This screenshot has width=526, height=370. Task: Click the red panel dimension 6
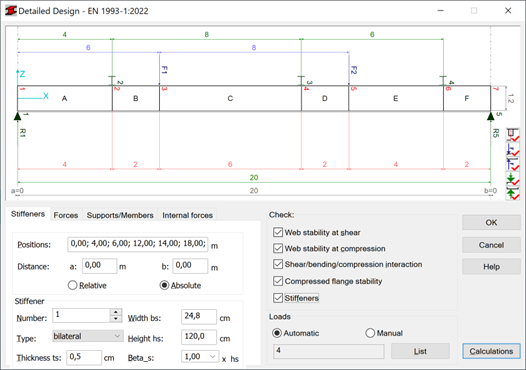tap(230, 164)
